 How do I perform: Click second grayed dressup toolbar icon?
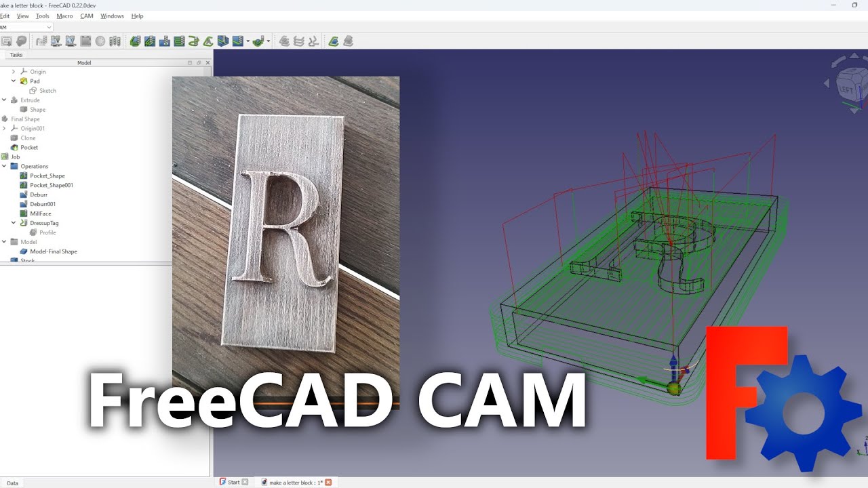(x=298, y=41)
